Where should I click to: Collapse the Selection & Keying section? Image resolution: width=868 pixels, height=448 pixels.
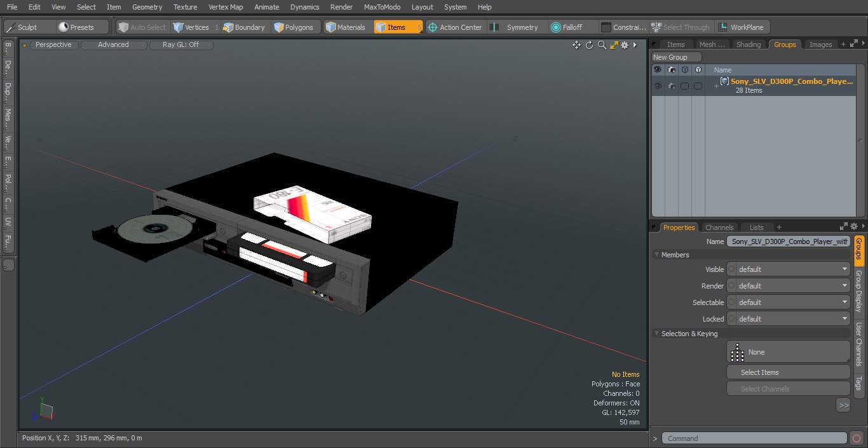point(657,334)
